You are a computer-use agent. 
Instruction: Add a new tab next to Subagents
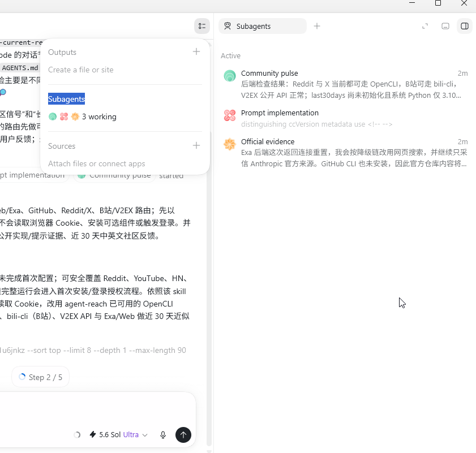point(317,26)
